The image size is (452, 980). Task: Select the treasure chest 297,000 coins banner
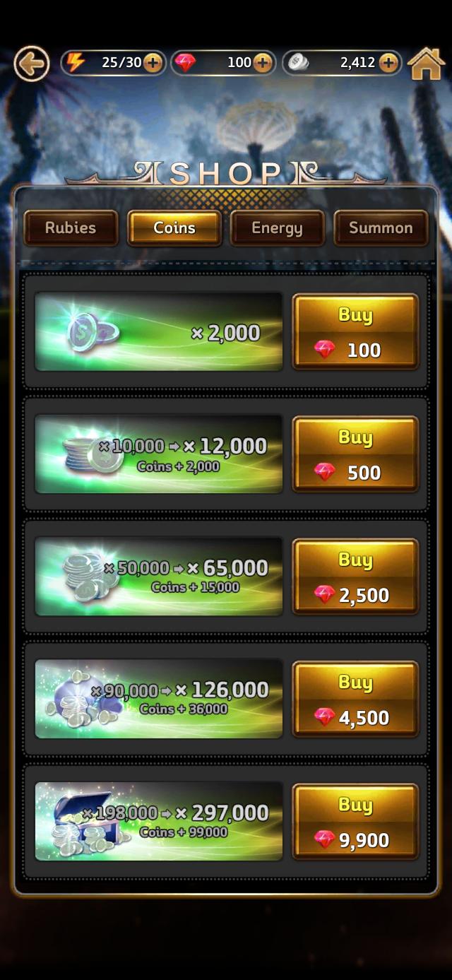click(x=159, y=821)
